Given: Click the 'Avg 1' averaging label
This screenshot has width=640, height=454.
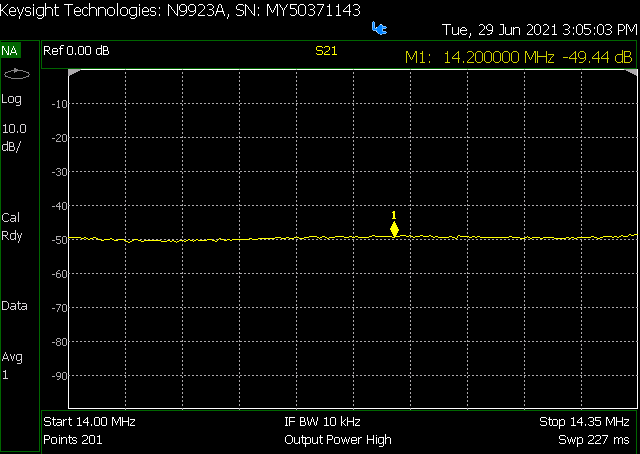Looking at the screenshot, I should tap(12, 366).
